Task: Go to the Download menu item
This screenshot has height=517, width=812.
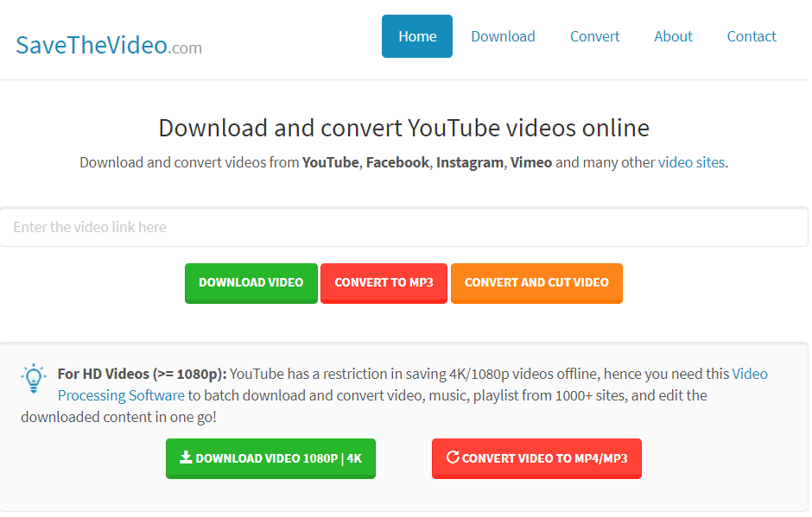Action: click(x=503, y=36)
